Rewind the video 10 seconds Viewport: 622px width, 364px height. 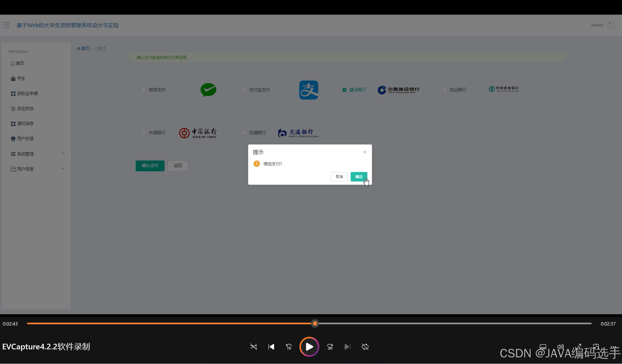coord(289,347)
